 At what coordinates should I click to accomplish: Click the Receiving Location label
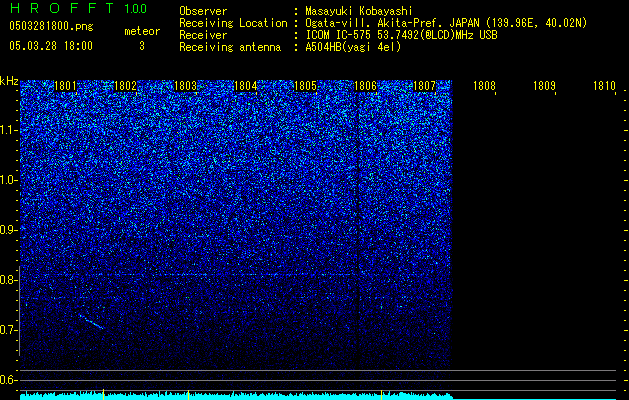233,23
